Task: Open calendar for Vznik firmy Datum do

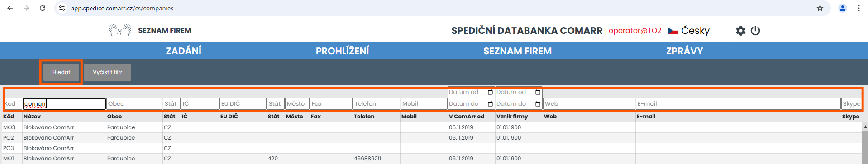Action: tap(538, 104)
